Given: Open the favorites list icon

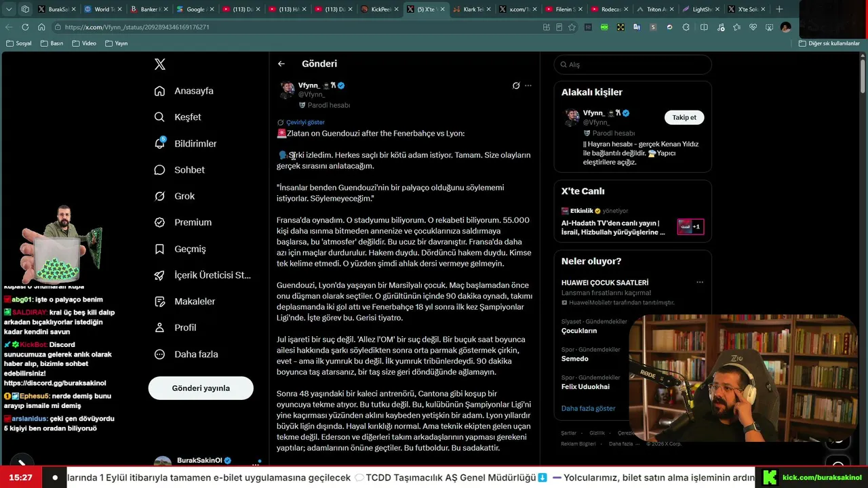Looking at the screenshot, I should pos(736,27).
